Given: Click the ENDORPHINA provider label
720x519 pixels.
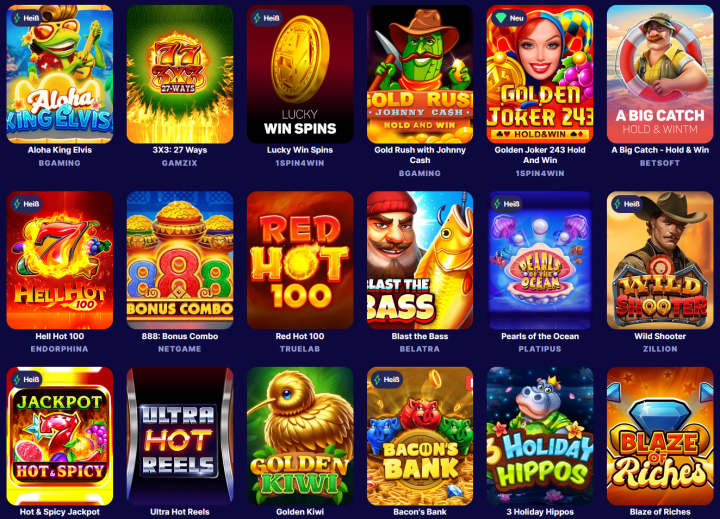Looking at the screenshot, I should [x=60, y=349].
